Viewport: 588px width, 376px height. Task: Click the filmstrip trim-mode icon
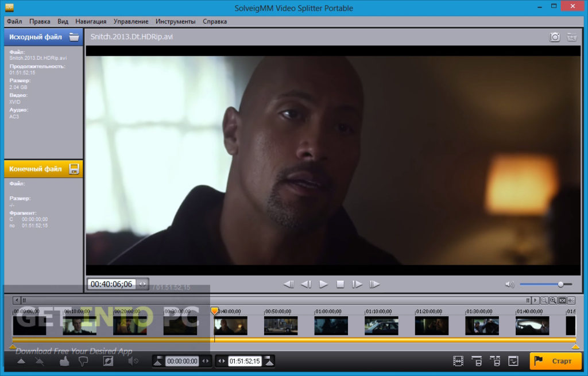pyautogui.click(x=458, y=361)
